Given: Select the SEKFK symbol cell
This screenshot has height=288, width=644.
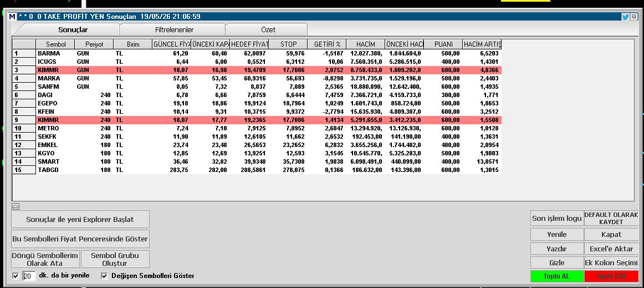Looking at the screenshot, I should [x=55, y=137].
